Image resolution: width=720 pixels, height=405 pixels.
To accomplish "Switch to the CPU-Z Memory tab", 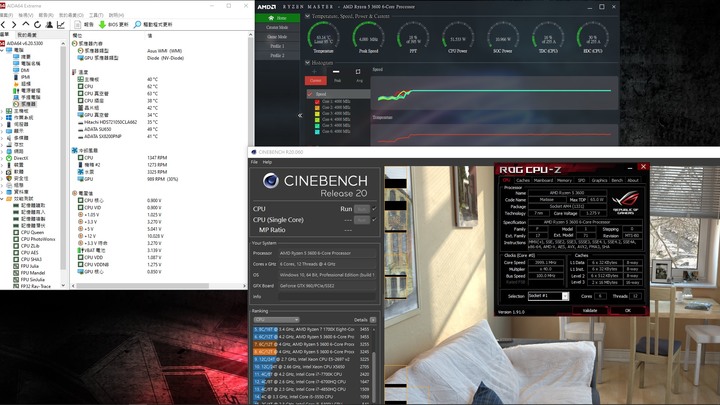I will [564, 180].
